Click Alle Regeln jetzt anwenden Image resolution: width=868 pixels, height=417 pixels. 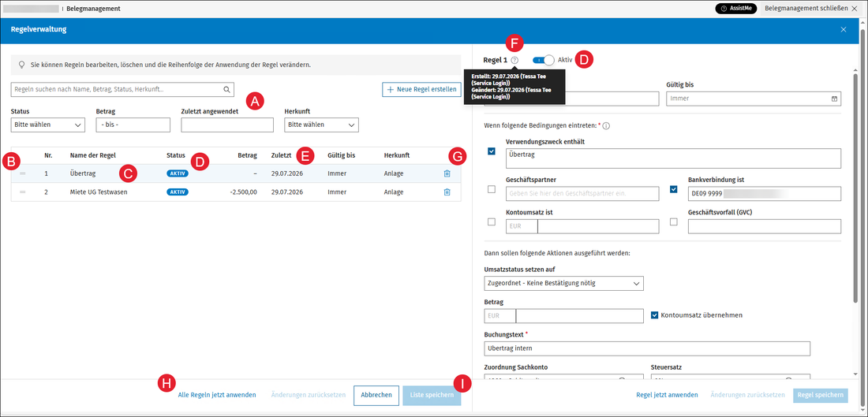pos(217,395)
